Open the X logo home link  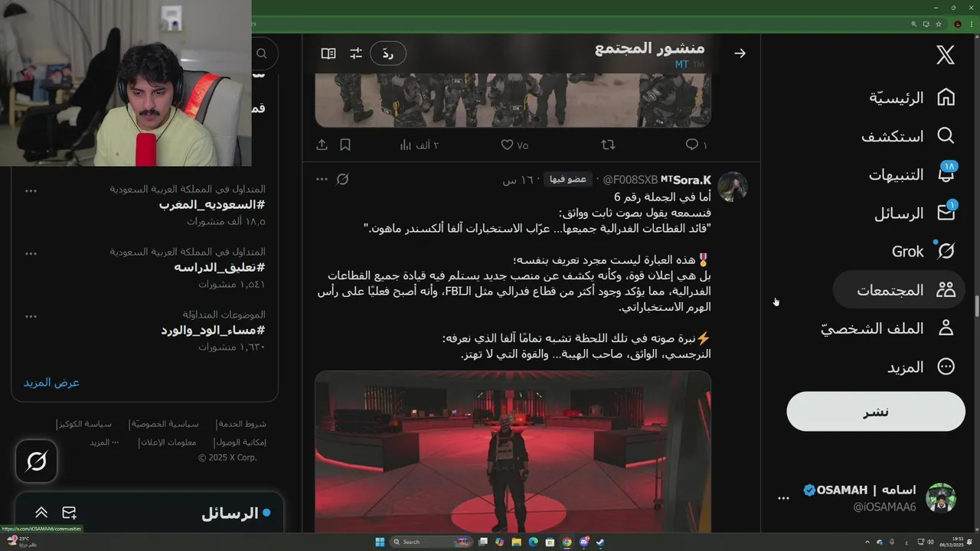tap(946, 55)
